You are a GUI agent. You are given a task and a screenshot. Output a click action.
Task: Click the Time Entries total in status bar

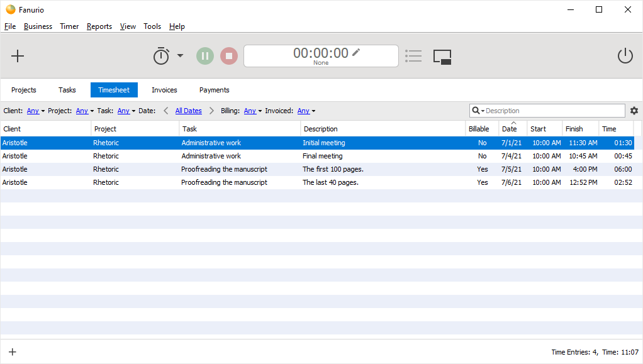pyautogui.click(x=574, y=352)
